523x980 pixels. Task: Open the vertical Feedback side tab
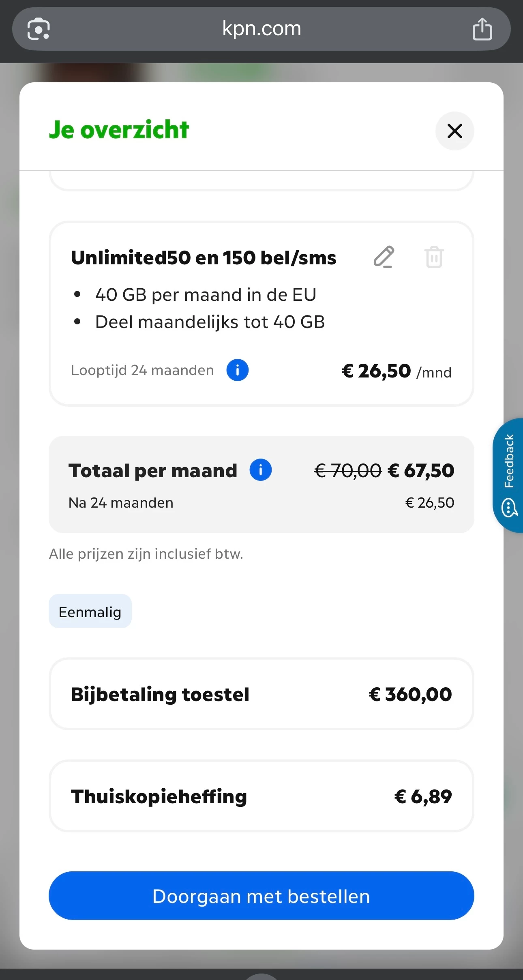coord(509,461)
